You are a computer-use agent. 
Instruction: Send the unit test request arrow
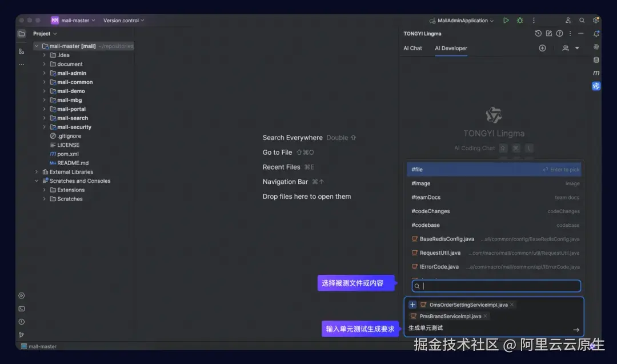click(576, 330)
